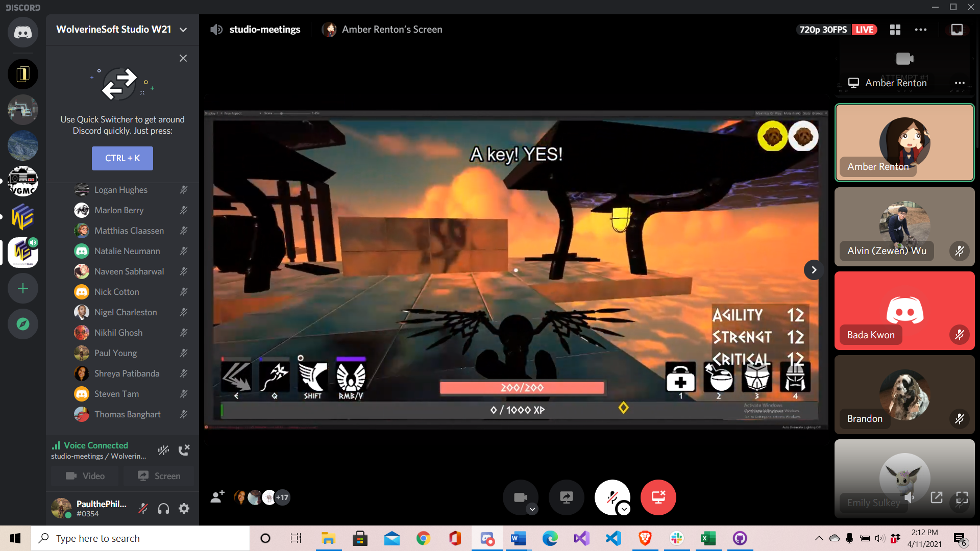Pop out the stream window
Image resolution: width=980 pixels, height=551 pixels.
[937, 497]
